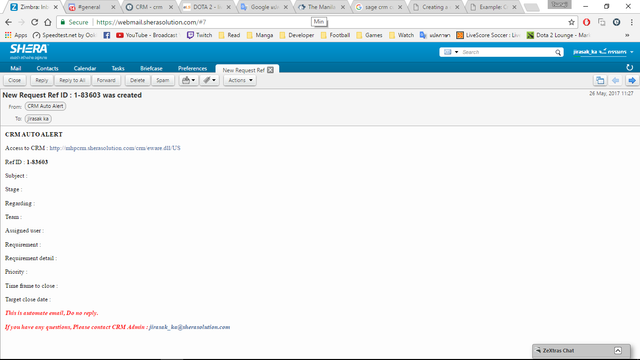Image resolution: width=640 pixels, height=360 pixels.
Task: Open the tag dropdown arrow in toolbar
Action: 214,80
